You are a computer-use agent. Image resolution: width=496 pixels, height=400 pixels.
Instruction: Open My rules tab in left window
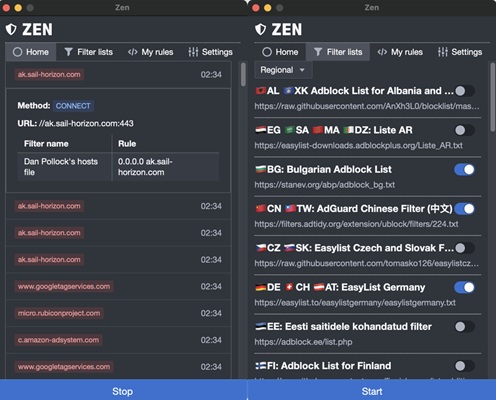[x=151, y=52]
